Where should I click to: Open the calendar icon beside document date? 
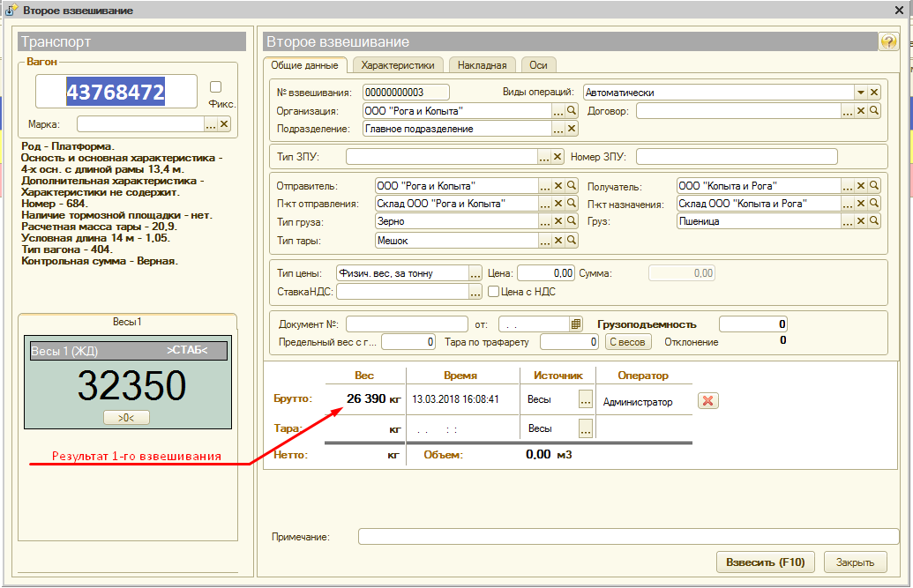pyautogui.click(x=577, y=324)
